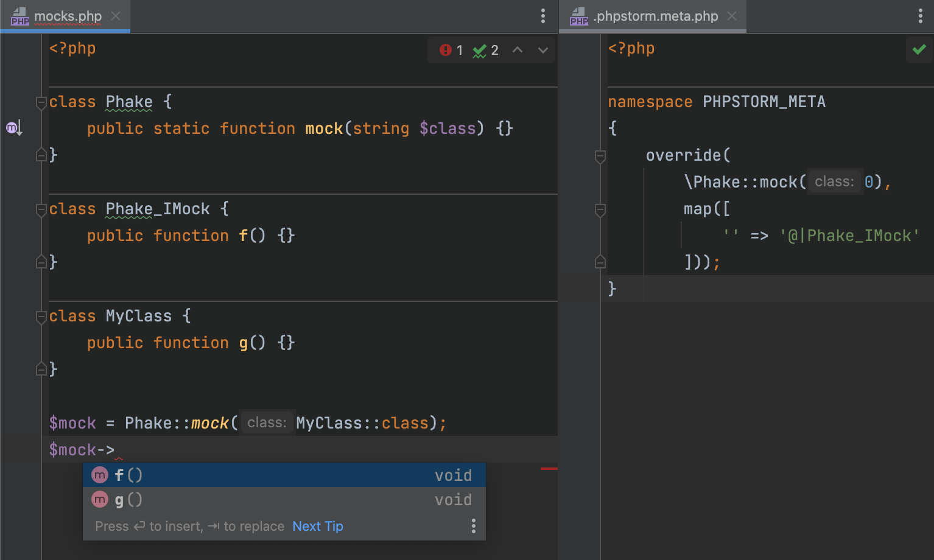Open left editor tab options menu
The height and width of the screenshot is (560, 934).
(542, 16)
